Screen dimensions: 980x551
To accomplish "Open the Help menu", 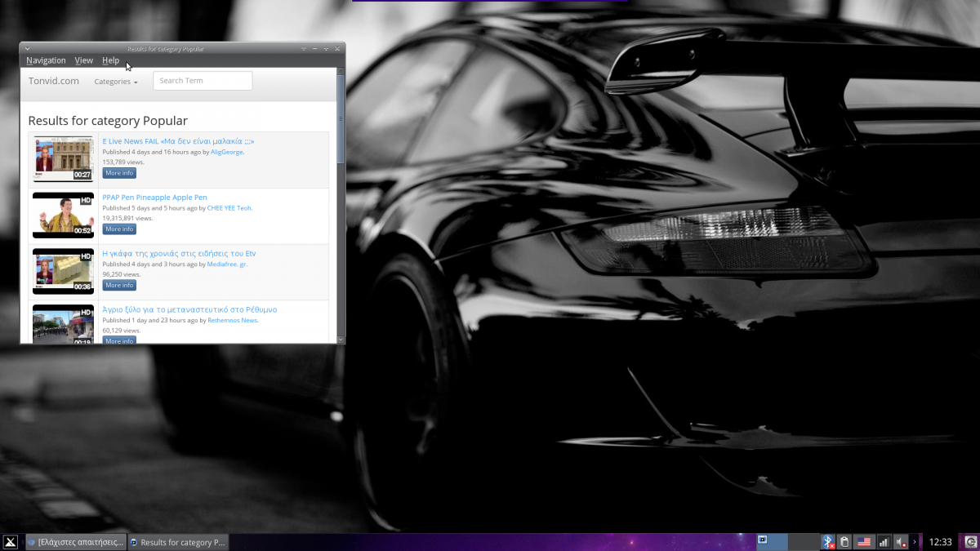I will (110, 60).
